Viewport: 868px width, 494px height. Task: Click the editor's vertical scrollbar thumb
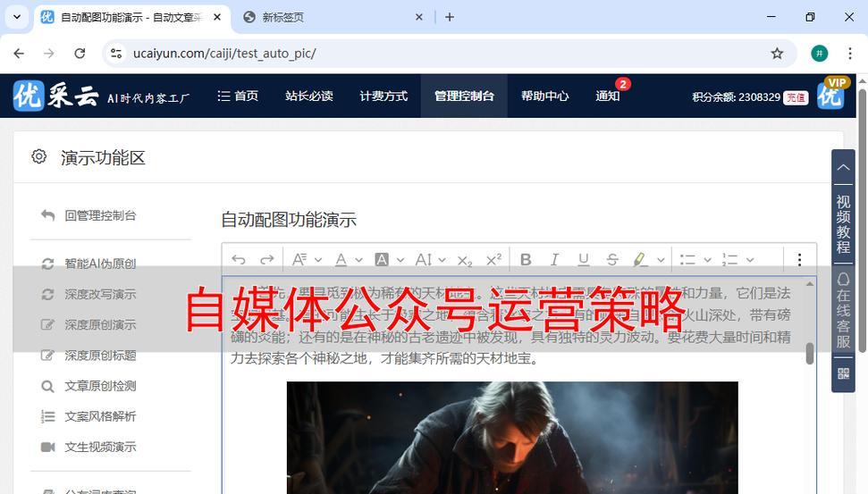(x=810, y=354)
